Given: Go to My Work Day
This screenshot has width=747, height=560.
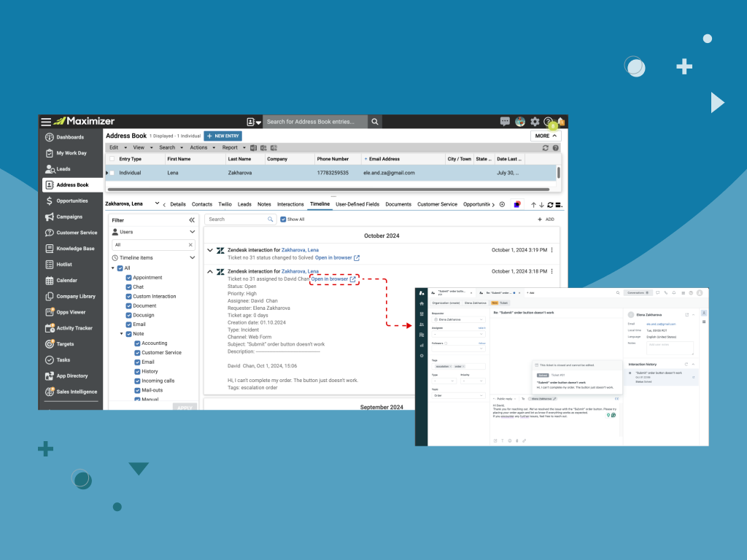Looking at the screenshot, I should [71, 153].
